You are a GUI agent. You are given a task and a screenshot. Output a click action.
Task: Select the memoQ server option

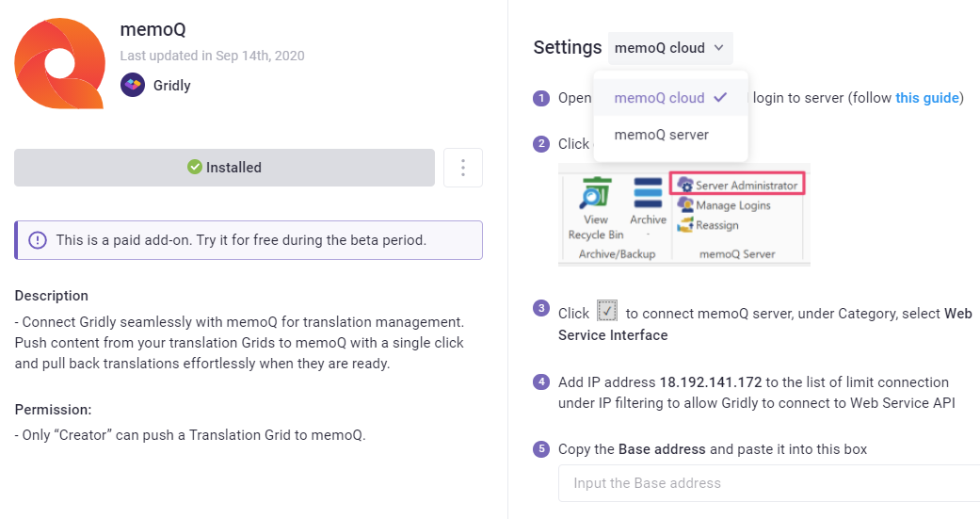point(670,135)
